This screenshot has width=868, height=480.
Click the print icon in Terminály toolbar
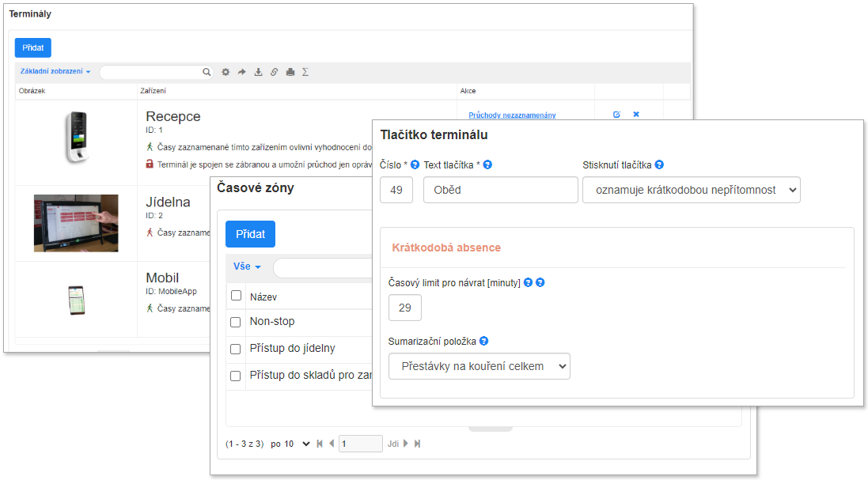click(290, 72)
